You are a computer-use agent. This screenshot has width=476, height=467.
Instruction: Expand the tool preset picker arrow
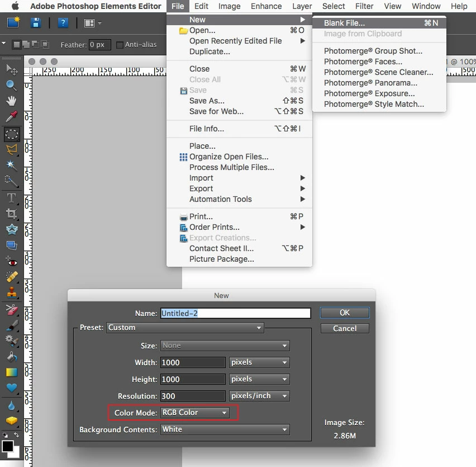click(x=4, y=44)
